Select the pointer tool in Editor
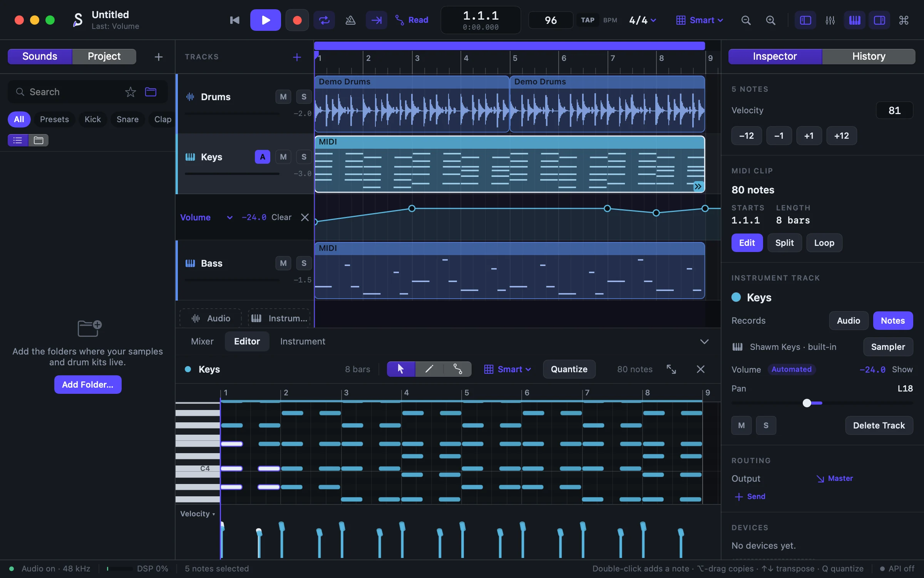The width and height of the screenshot is (924, 578). pyautogui.click(x=401, y=369)
